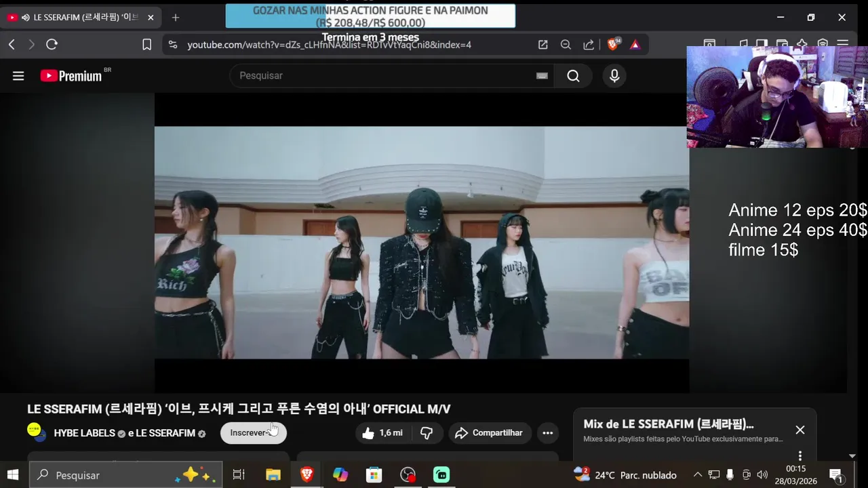Click the Compartilhar share button
This screenshot has height=488, width=868.
489,433
